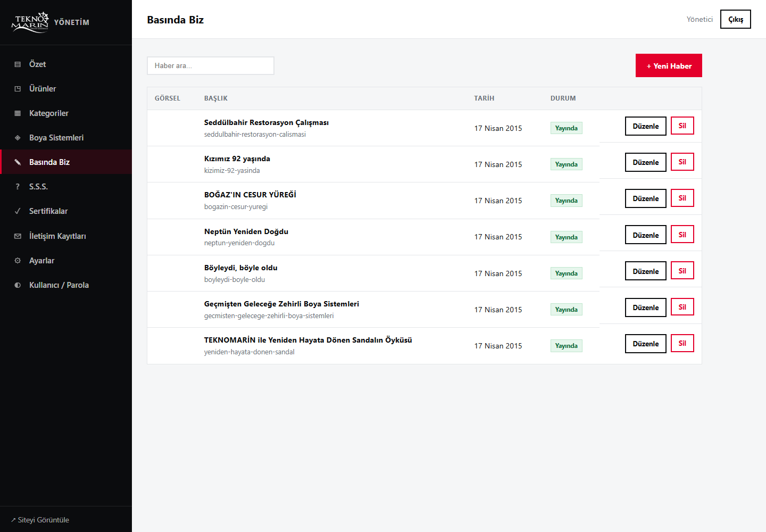Click the TARİH column header
Image resolution: width=766 pixels, height=532 pixels.
pos(484,98)
